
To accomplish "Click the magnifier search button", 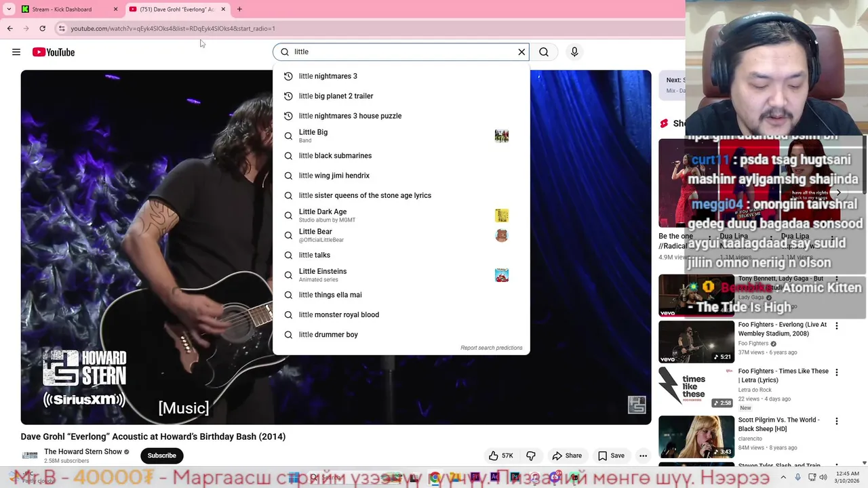I will (544, 52).
